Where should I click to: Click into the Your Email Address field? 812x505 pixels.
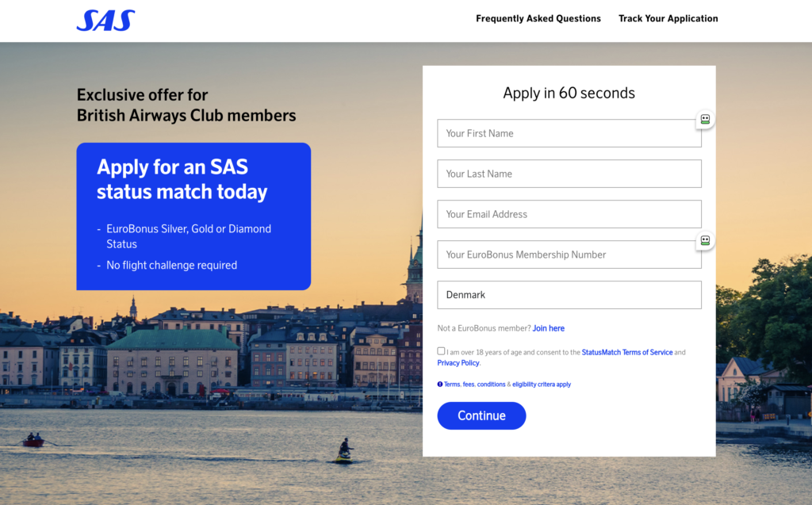[569, 214]
